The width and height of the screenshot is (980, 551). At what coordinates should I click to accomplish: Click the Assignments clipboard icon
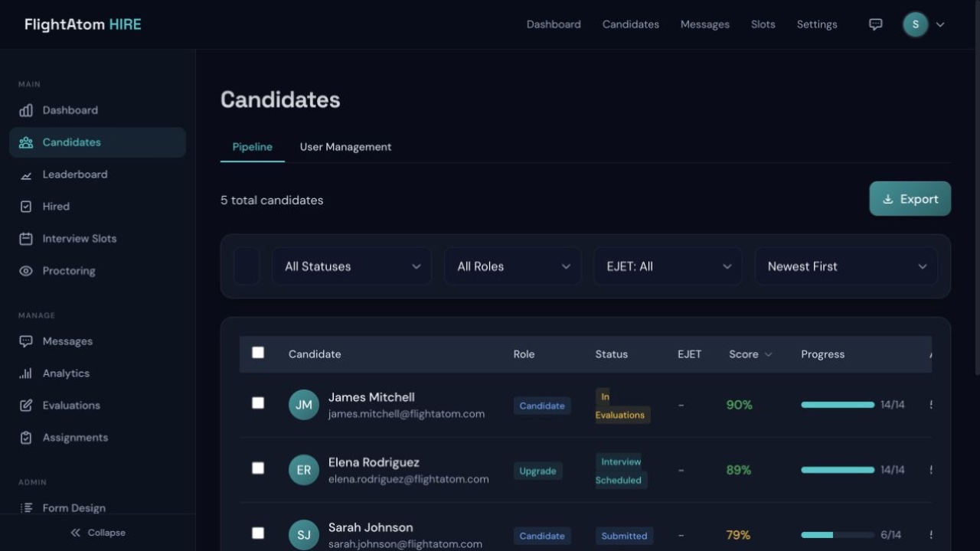coord(26,438)
